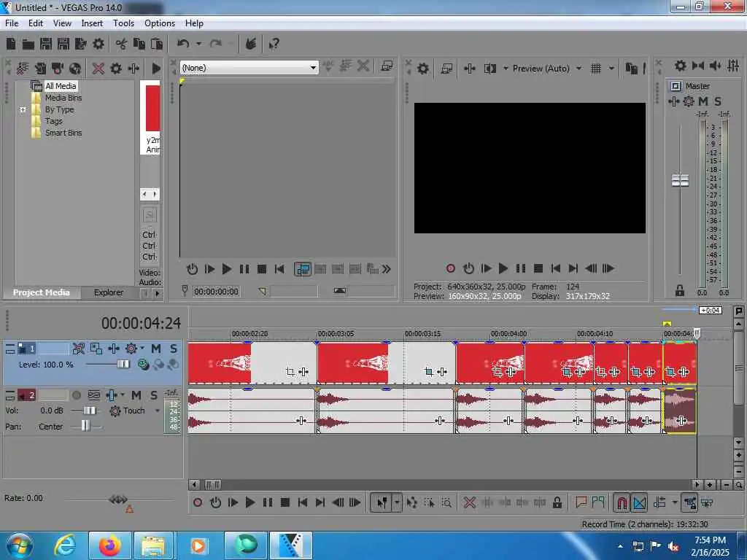
Task: Stop playback in the timeline transport
Action: tap(285, 502)
